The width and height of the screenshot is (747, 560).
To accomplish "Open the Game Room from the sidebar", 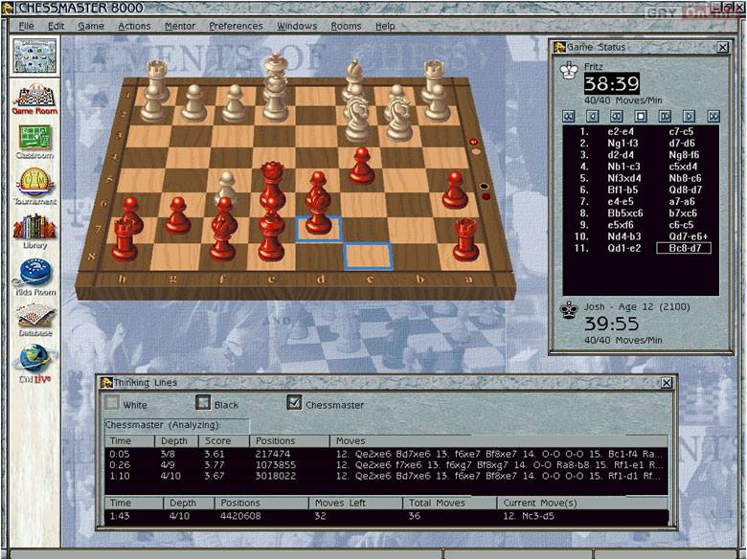I will click(x=34, y=99).
